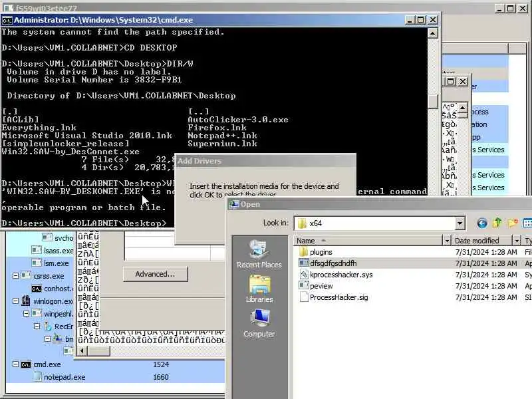The height and width of the screenshot is (399, 532).
Task: Create a new folder in Open dialog
Action: (513, 223)
